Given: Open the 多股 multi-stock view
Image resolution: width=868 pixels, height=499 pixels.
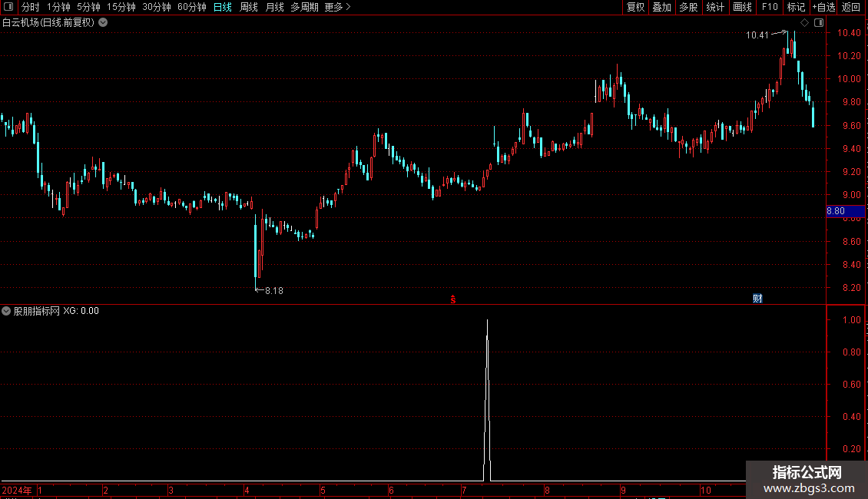Looking at the screenshot, I should (x=688, y=7).
